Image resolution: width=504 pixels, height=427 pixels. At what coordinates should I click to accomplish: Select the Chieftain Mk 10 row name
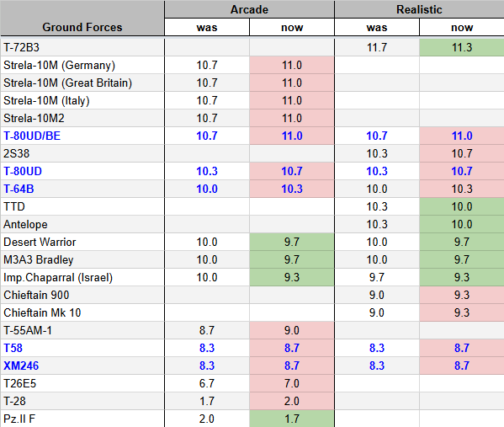click(x=42, y=312)
